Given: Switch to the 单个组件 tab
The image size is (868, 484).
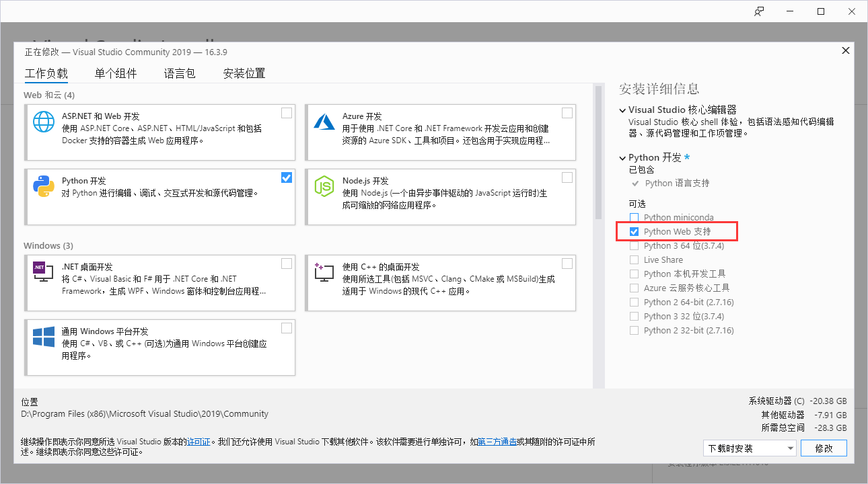Looking at the screenshot, I should 116,74.
